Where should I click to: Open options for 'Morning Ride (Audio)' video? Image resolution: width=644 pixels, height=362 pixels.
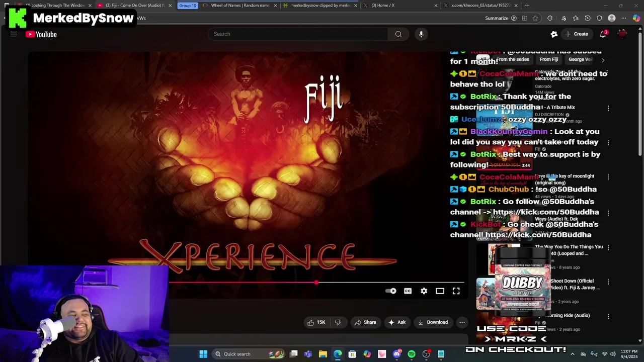(x=608, y=316)
